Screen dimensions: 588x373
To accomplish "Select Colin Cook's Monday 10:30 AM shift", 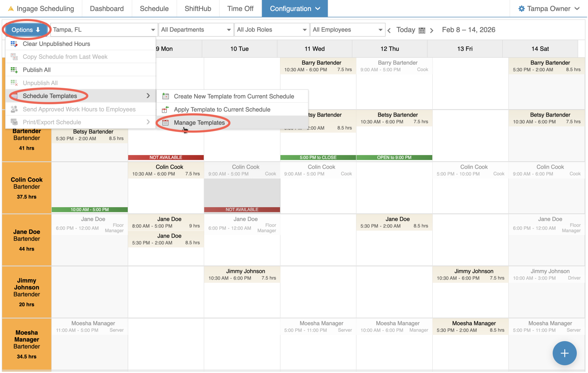I will tap(166, 170).
